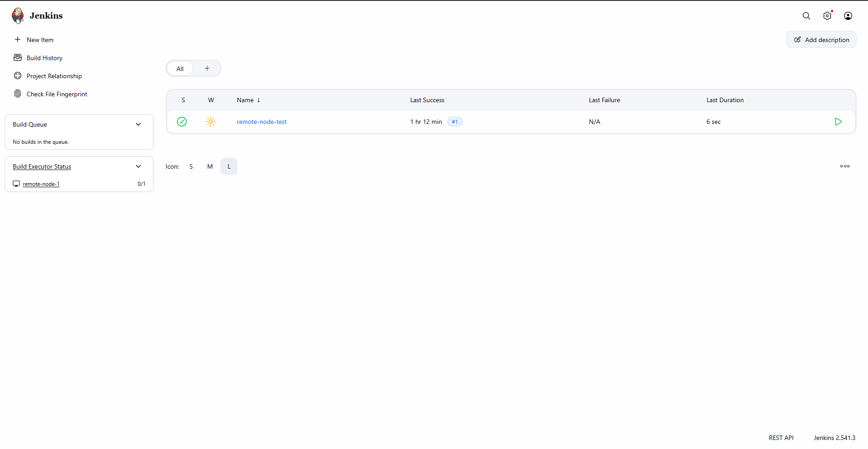The width and height of the screenshot is (868, 449).
Task: Click the '6 sec' duration cell
Action: (713, 122)
